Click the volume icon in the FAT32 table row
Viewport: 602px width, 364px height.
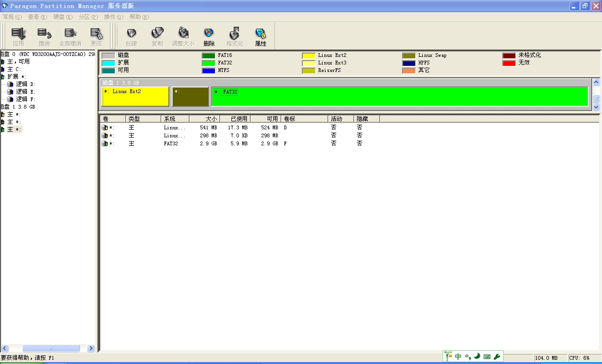(105, 143)
